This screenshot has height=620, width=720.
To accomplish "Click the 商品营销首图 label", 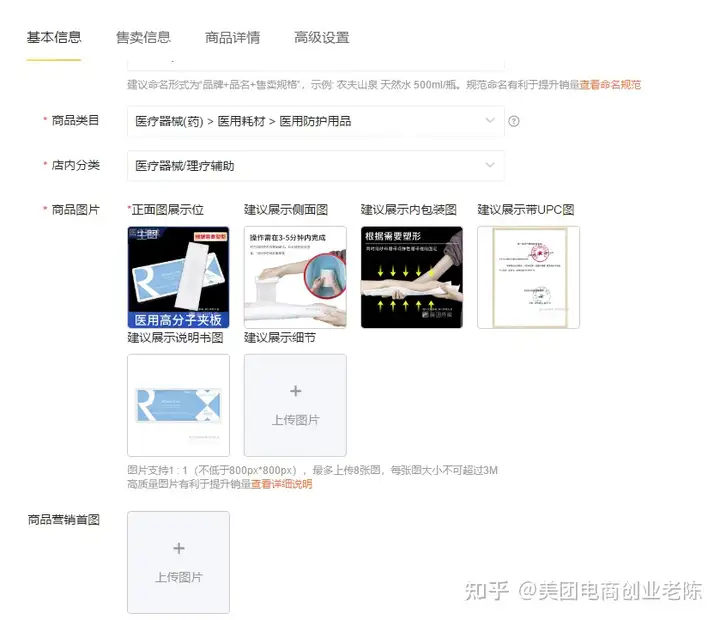I will point(64,520).
